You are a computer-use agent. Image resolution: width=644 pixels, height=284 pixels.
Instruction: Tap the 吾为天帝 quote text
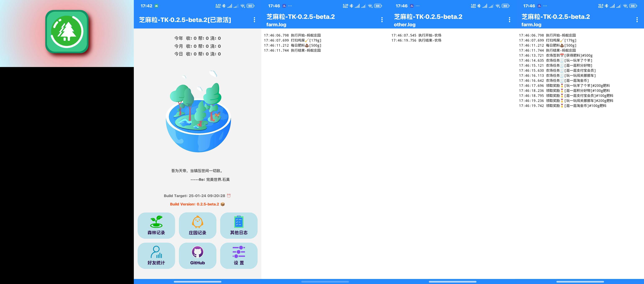[x=197, y=171]
